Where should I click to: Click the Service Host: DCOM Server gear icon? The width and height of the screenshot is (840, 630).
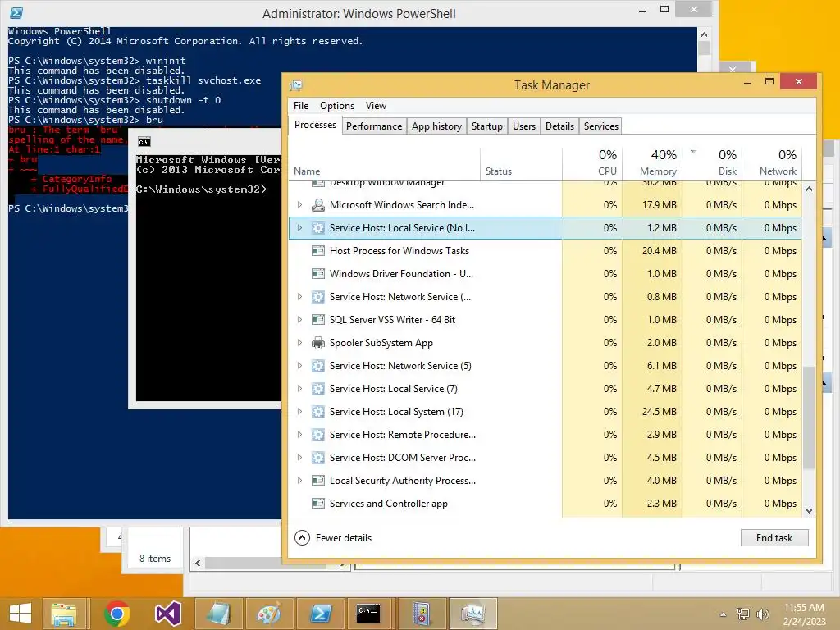[x=318, y=458]
